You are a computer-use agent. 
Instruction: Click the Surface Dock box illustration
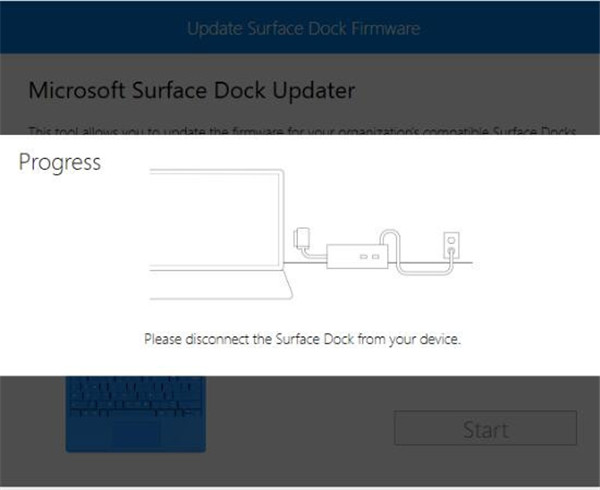[x=357, y=256]
